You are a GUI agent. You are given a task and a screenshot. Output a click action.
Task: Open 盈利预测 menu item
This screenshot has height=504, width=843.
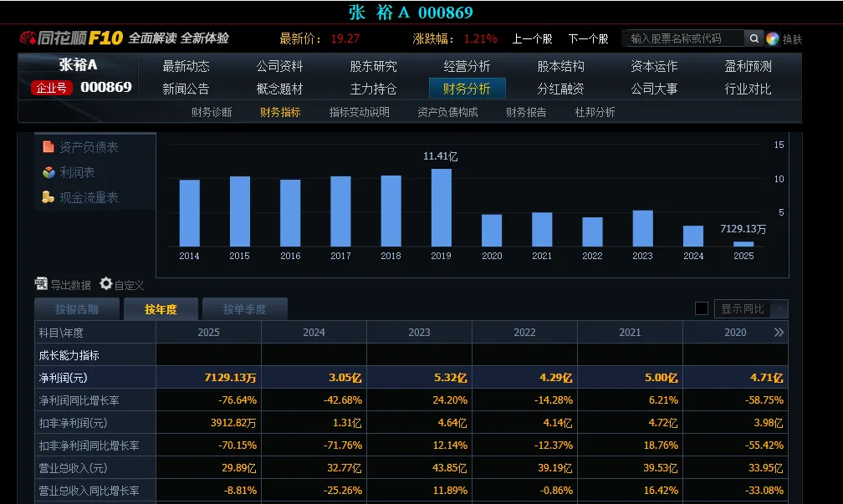coord(748,67)
